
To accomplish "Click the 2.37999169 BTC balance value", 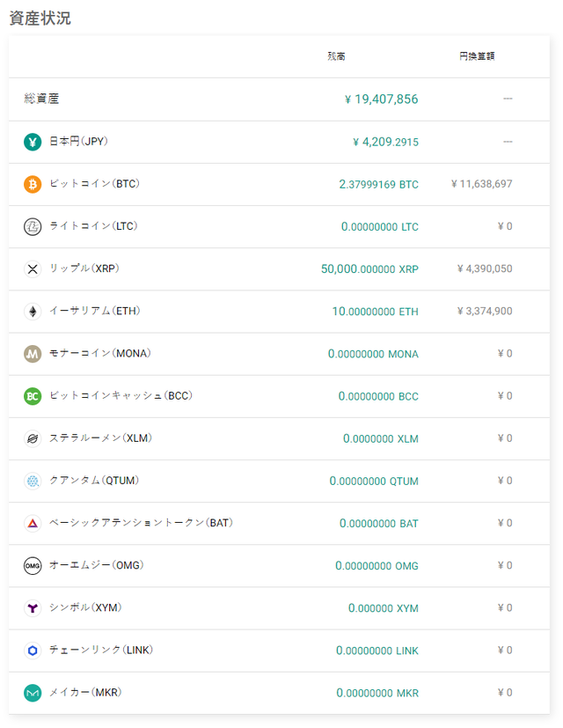I will 378,184.
